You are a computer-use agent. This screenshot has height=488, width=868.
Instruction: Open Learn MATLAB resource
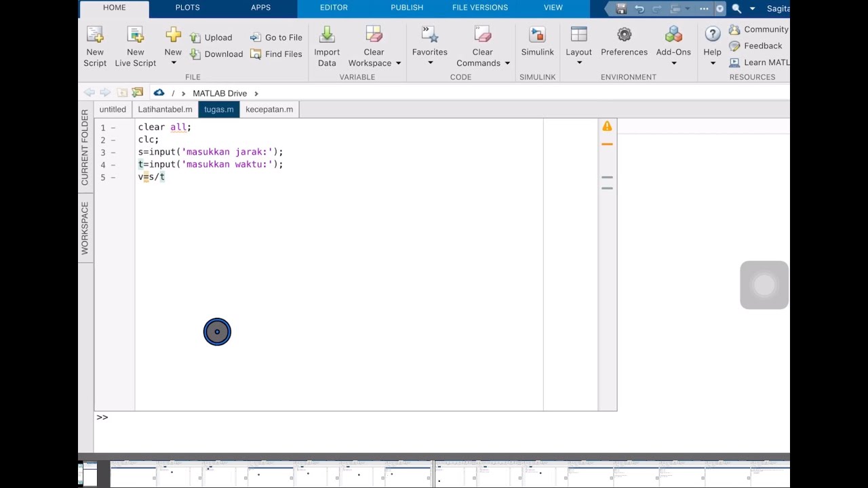coord(759,62)
